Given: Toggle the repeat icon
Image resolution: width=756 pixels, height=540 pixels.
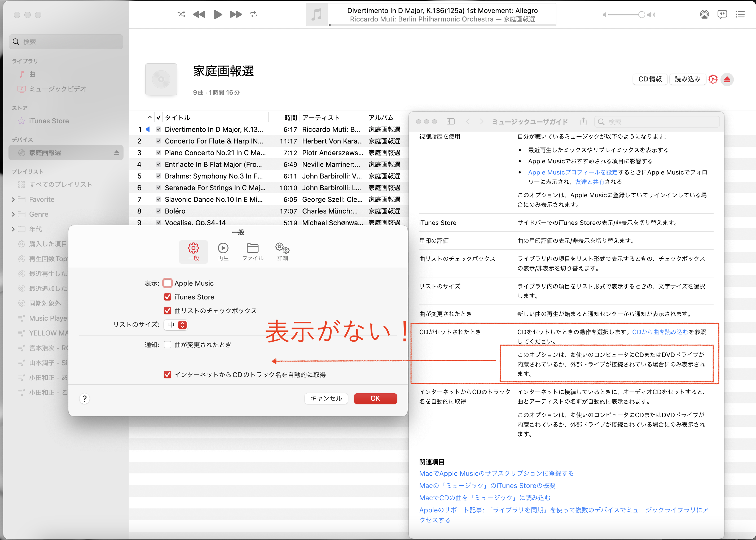Looking at the screenshot, I should tap(254, 14).
